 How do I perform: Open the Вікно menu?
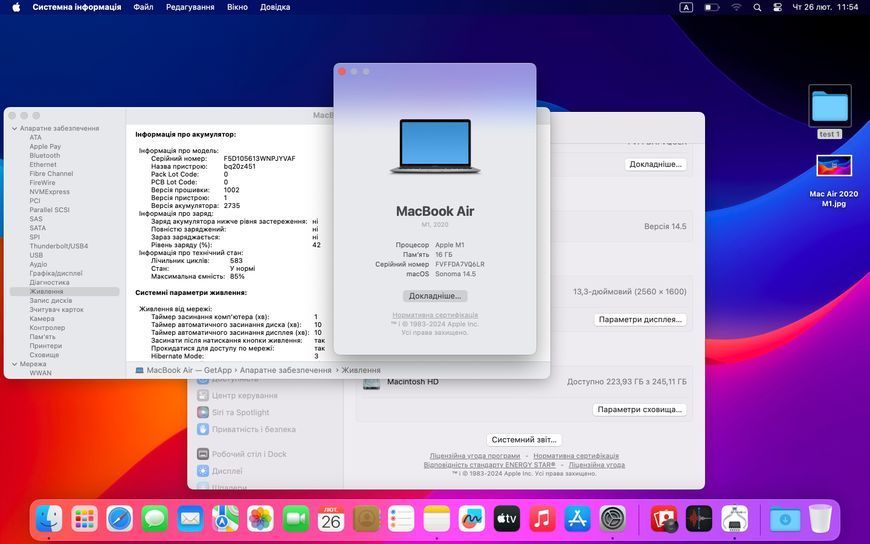(237, 7)
